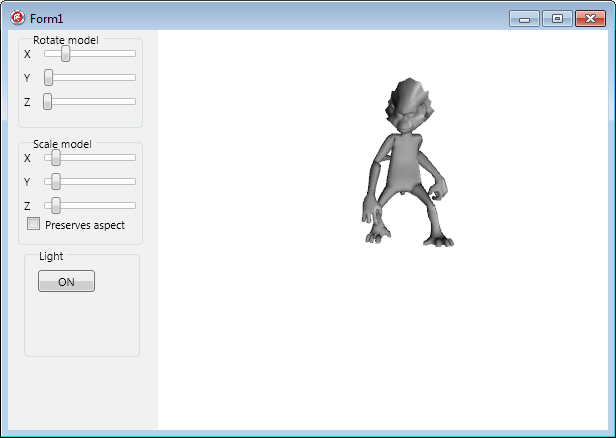
Task: Enable the Preserves aspect checkbox
Action: [x=33, y=224]
